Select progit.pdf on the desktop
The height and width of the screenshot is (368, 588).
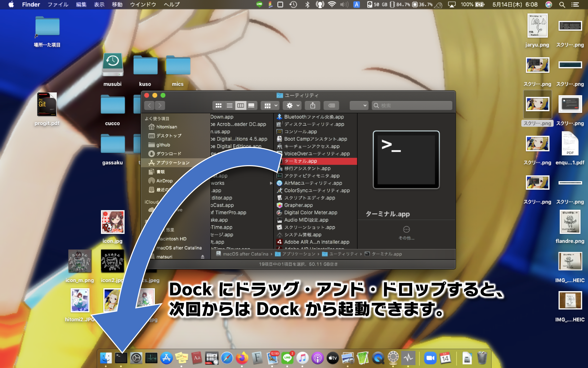coord(47,109)
